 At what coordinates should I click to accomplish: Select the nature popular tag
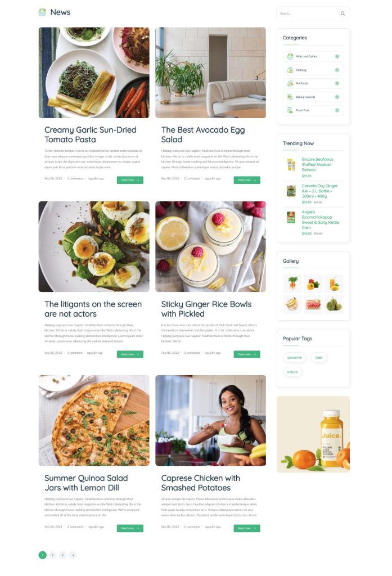click(292, 372)
